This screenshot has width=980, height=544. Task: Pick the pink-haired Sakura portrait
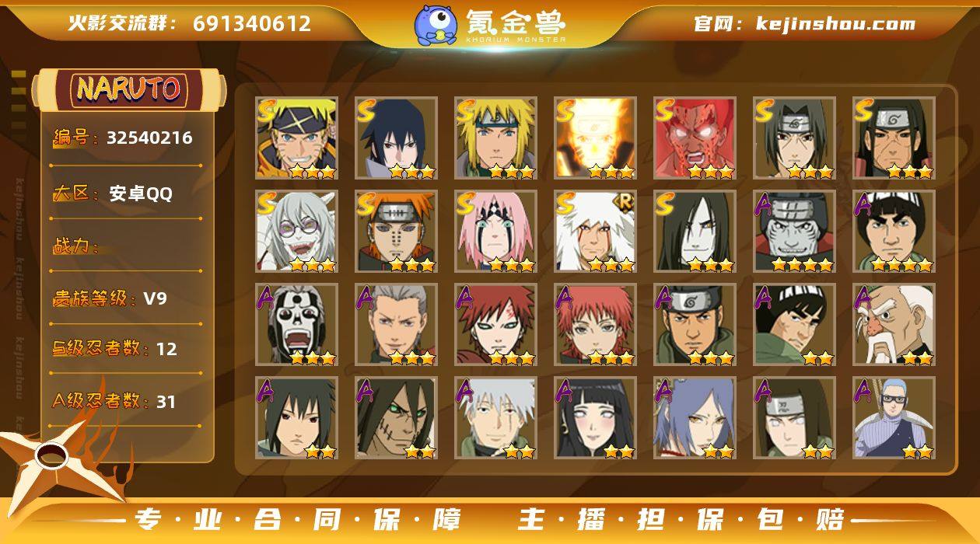[495, 232]
